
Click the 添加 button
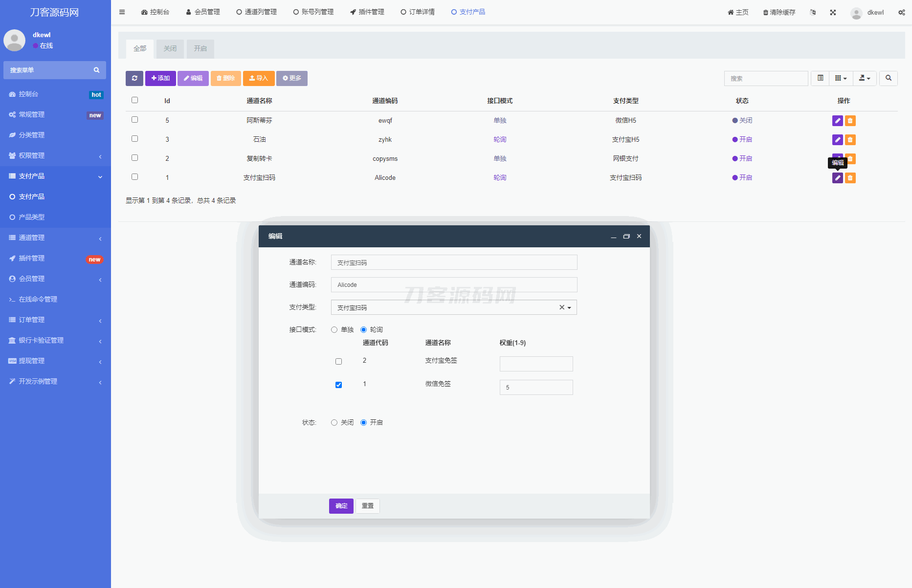[x=160, y=78]
